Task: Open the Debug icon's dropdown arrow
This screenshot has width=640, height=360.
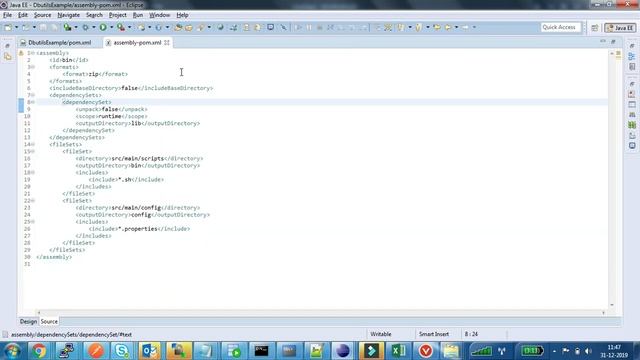Action: [x=93, y=27]
